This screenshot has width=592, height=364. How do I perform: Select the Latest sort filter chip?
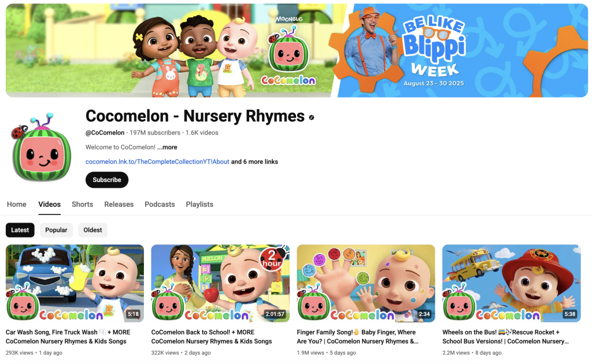click(20, 230)
